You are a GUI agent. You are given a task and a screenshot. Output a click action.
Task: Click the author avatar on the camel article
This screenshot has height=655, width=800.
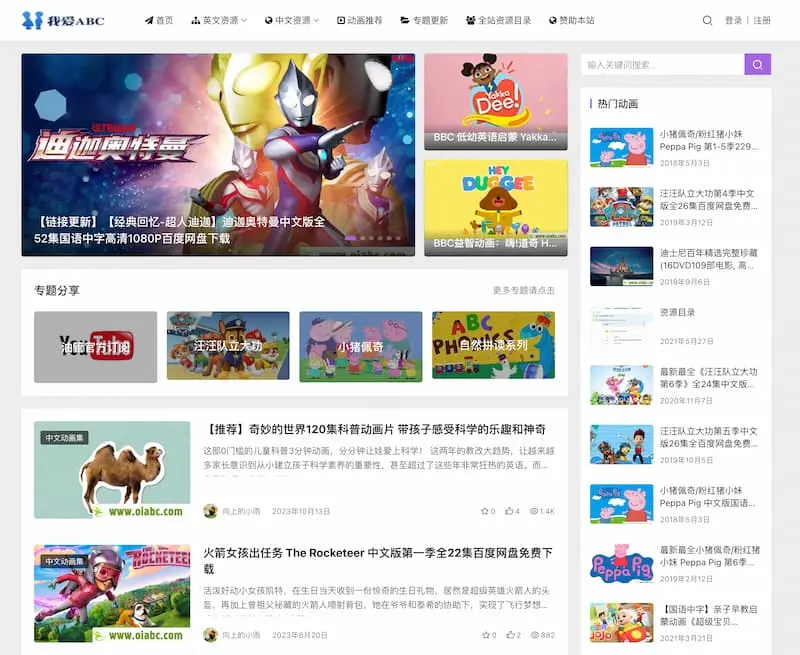pyautogui.click(x=210, y=511)
